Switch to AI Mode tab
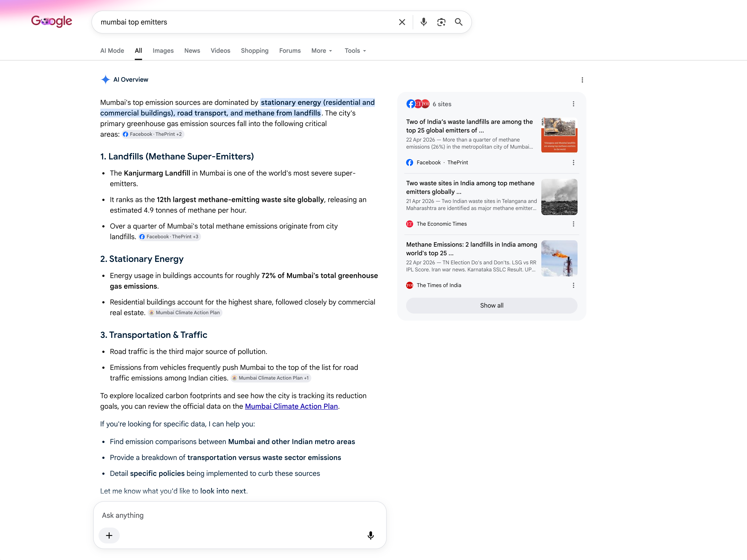This screenshot has width=747, height=560. pyautogui.click(x=112, y=51)
